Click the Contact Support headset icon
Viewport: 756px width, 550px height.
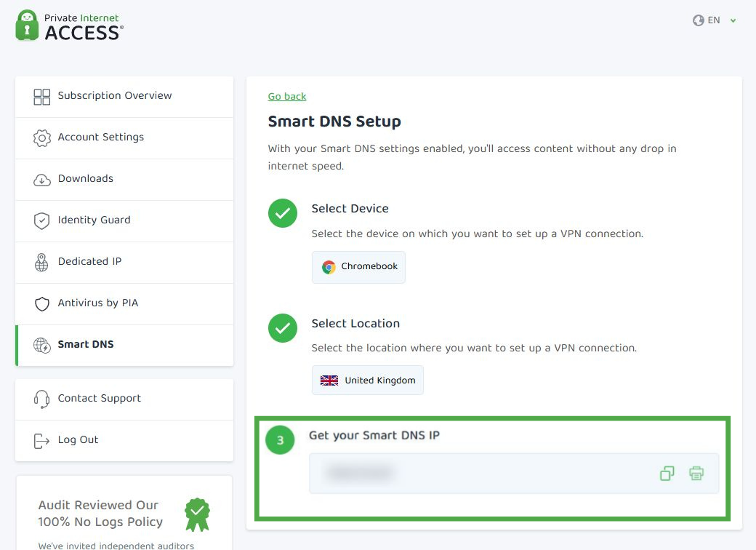pyautogui.click(x=42, y=399)
